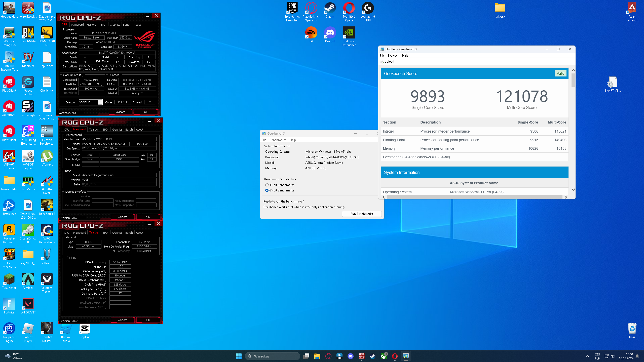The height and width of the screenshot is (362, 644).
Task: Click the Geekbench taskbar icon
Action: (406, 356)
